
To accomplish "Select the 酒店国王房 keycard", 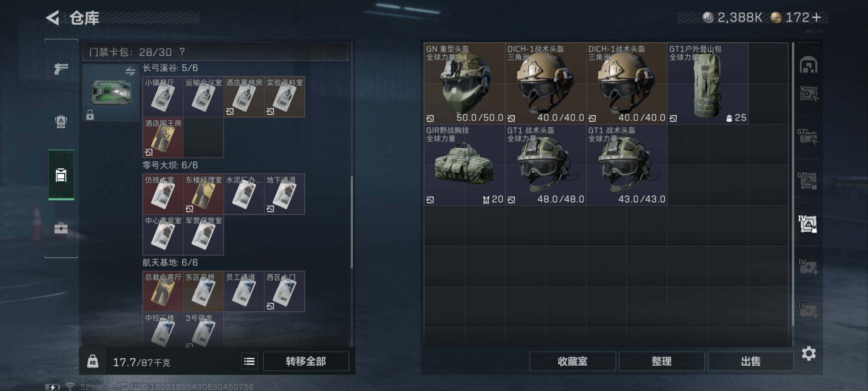I will click(x=163, y=138).
